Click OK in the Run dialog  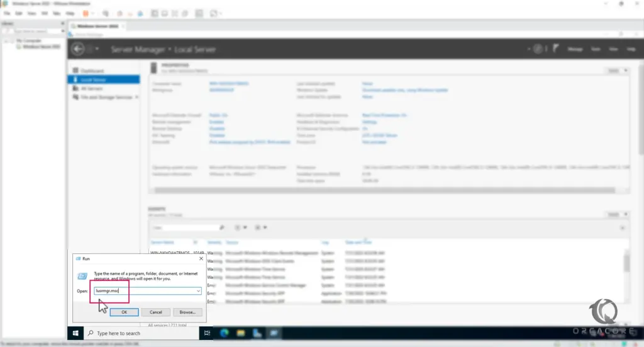tap(124, 312)
